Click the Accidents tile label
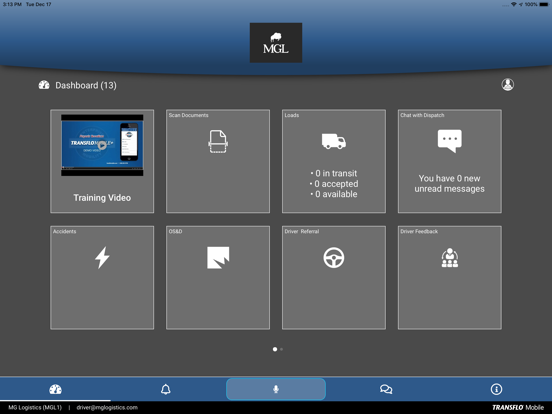Screen dimensions: 552x414 (64, 231)
